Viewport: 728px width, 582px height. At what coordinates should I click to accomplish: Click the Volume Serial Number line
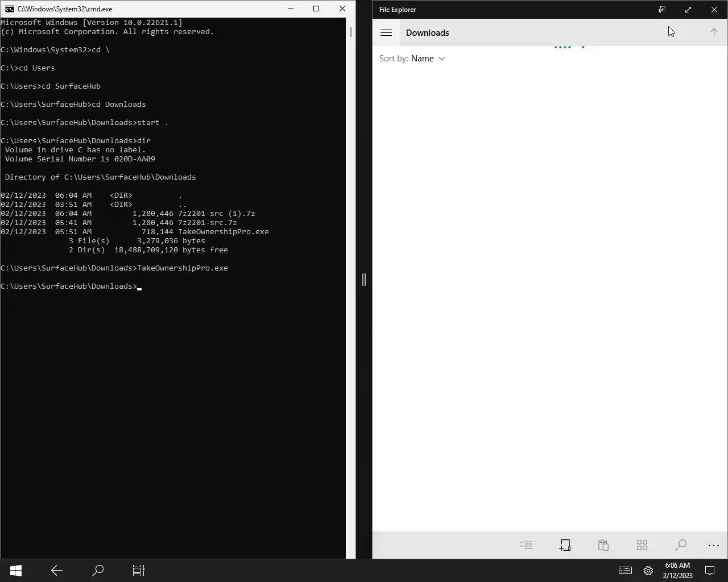pyautogui.click(x=80, y=159)
